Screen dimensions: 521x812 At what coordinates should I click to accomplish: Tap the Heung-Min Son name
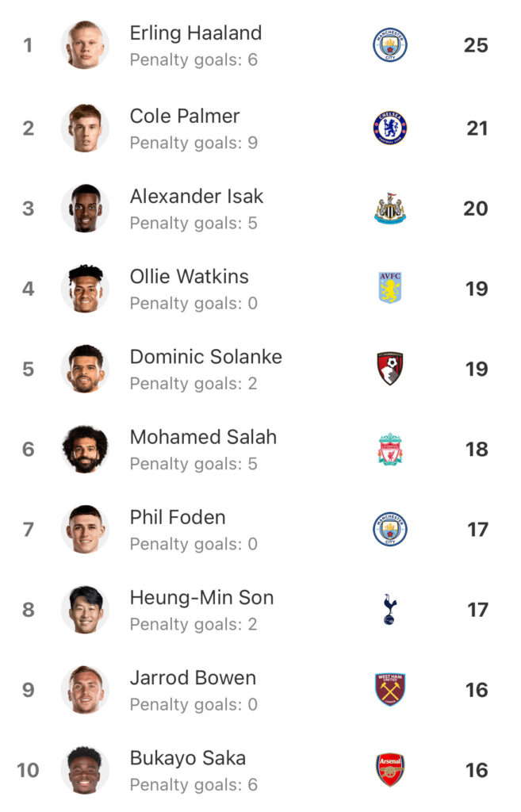point(201,598)
